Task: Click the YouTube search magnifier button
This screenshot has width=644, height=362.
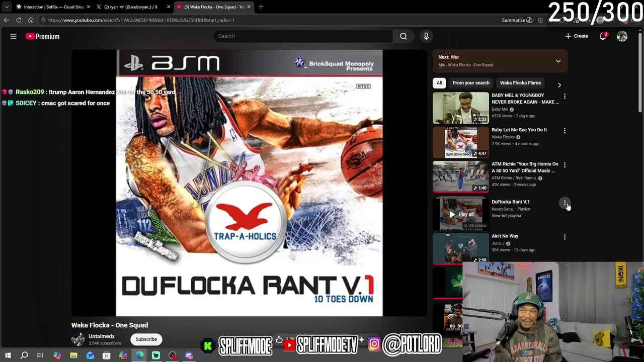Action: (404, 36)
